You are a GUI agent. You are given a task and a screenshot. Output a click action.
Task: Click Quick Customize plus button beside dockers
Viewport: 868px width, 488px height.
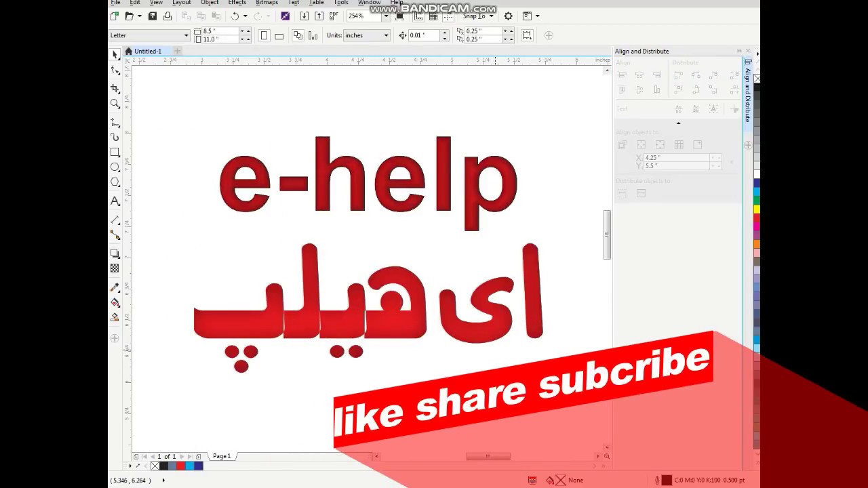749,145
